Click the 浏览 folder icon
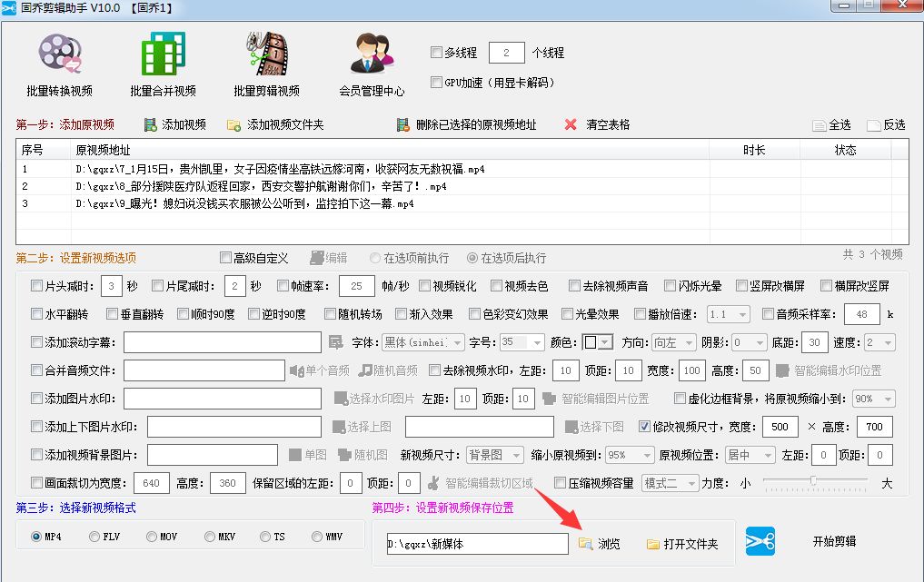 click(586, 543)
